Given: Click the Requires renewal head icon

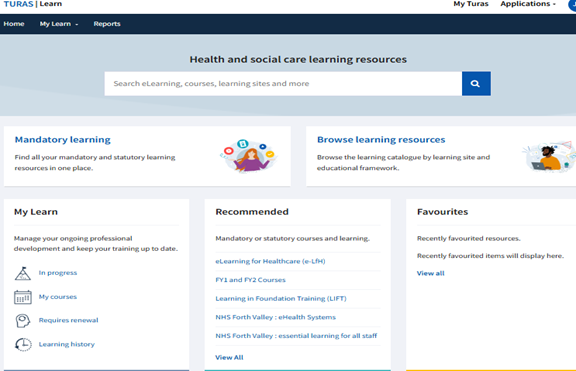Looking at the screenshot, I should pos(22,321).
